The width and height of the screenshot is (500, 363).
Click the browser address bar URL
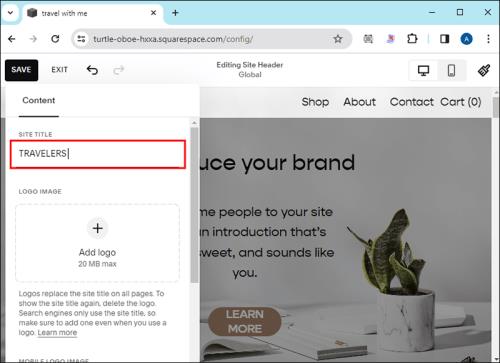pos(173,39)
